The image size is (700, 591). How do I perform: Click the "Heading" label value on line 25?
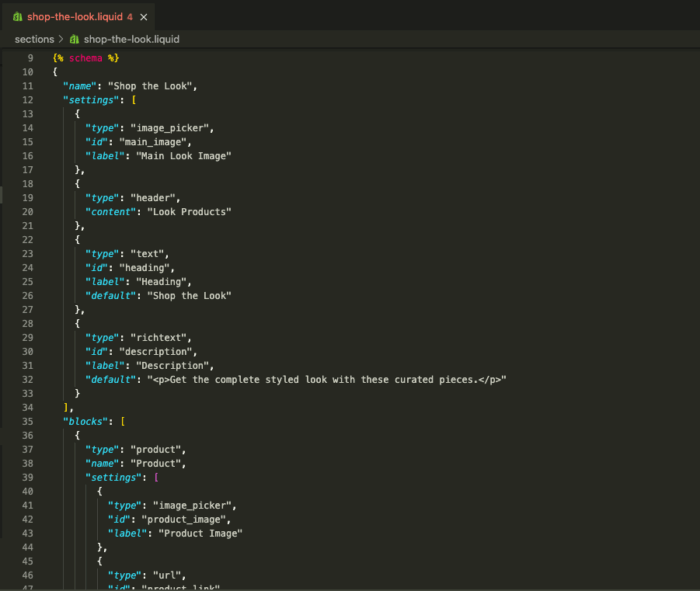tap(161, 282)
